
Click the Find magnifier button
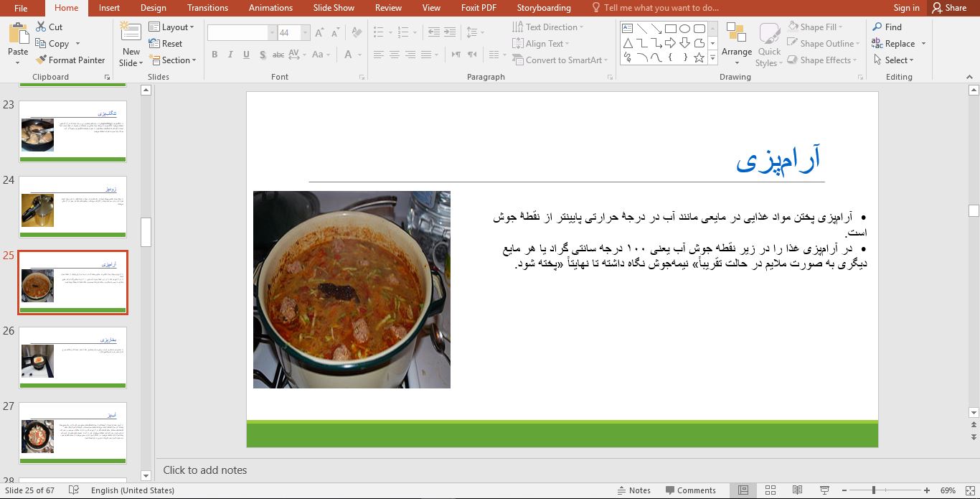point(887,27)
